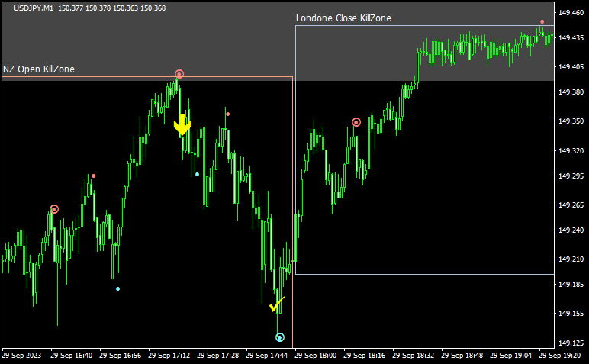589x364 pixels.
Task: Select the 29 Sep 19:20 time label
Action: pyautogui.click(x=560, y=355)
